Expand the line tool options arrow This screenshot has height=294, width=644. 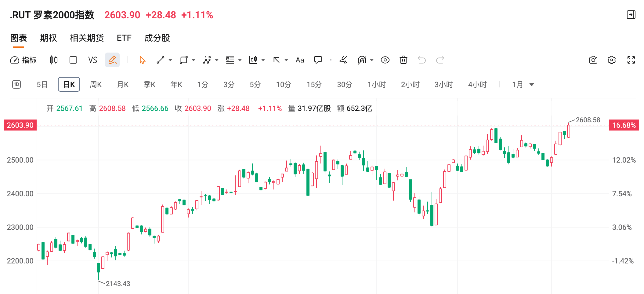click(170, 60)
